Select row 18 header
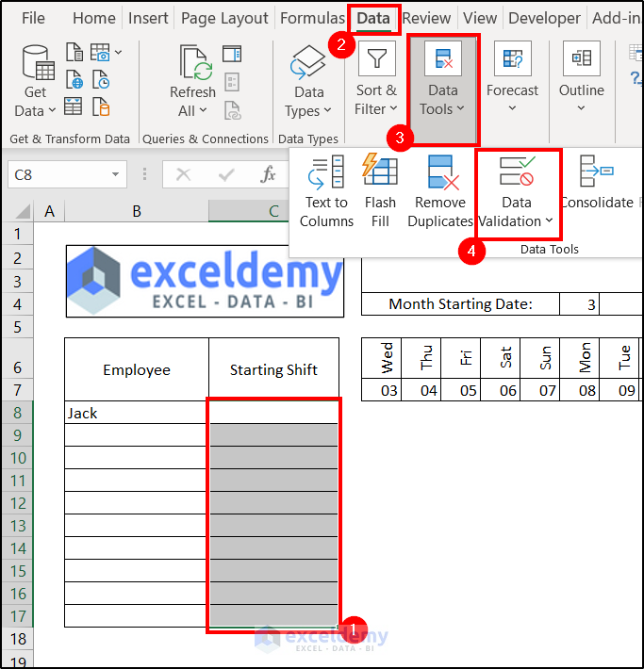The height and width of the screenshot is (669, 644). pyautogui.click(x=18, y=639)
